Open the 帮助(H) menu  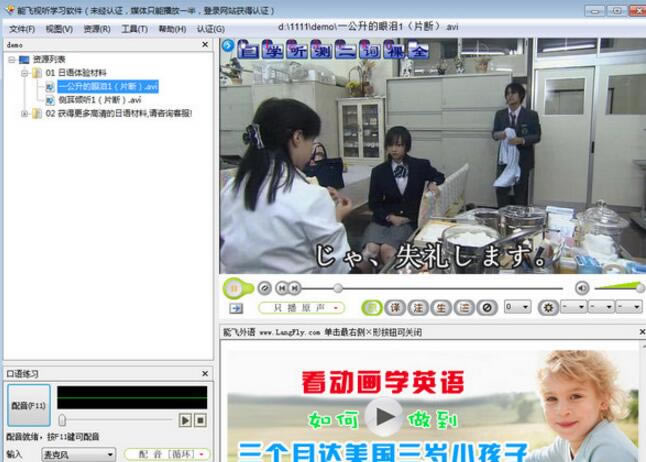pos(172,29)
